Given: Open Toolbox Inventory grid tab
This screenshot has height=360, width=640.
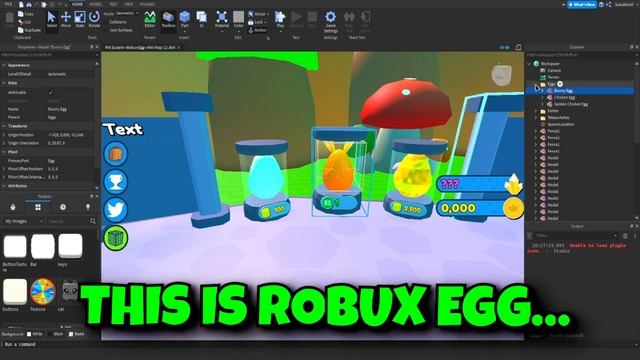Looking at the screenshot, I should coord(38,207).
